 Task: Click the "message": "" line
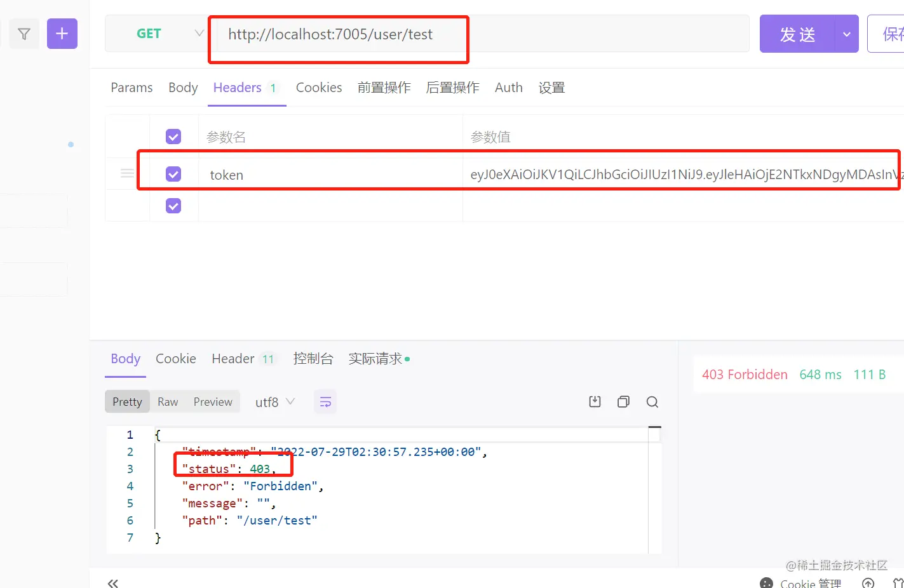click(229, 503)
